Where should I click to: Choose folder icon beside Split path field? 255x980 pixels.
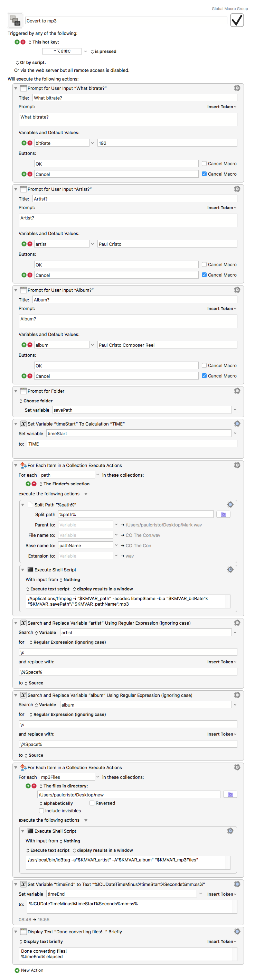(x=224, y=514)
